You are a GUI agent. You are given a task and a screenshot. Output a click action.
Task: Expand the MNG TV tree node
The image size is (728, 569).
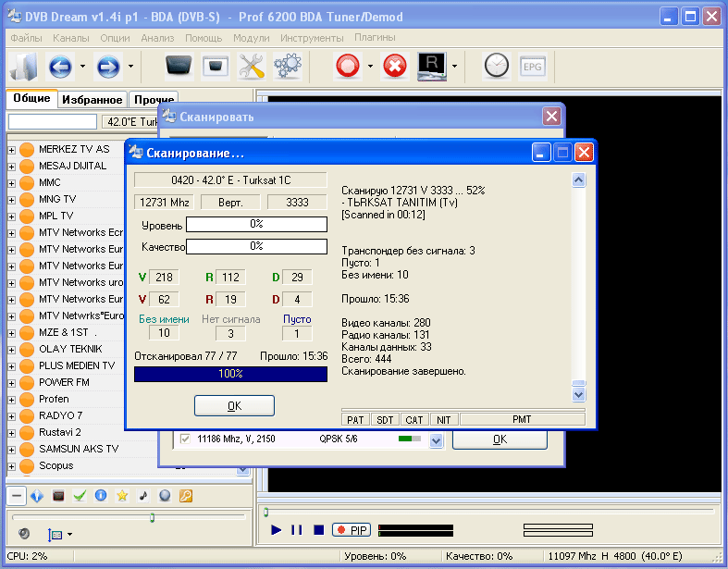point(12,200)
